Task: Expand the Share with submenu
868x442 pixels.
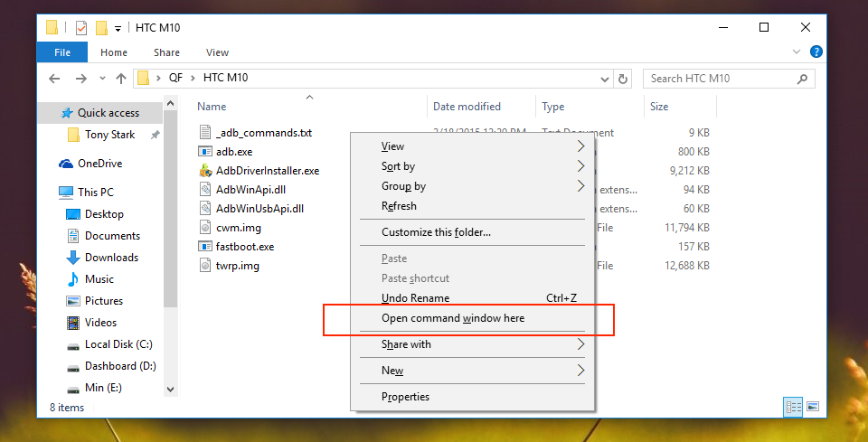Action: click(x=473, y=344)
